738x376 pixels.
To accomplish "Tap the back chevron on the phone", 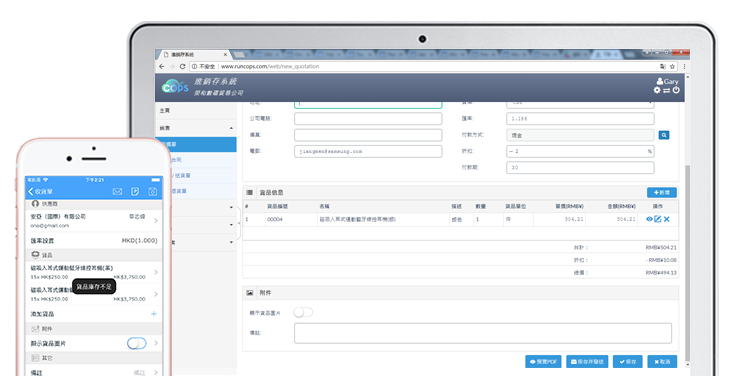I will click(x=31, y=192).
